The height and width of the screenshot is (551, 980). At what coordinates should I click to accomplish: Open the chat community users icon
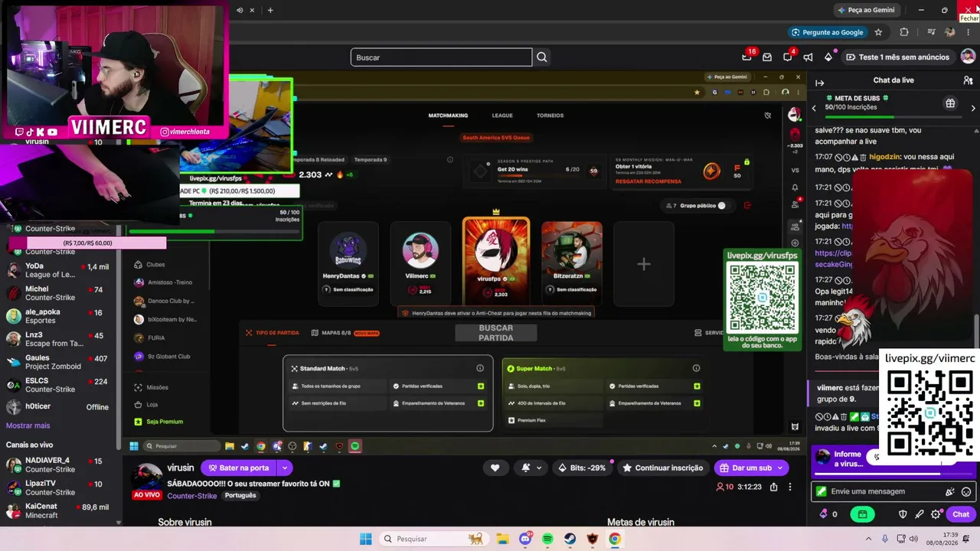968,80
